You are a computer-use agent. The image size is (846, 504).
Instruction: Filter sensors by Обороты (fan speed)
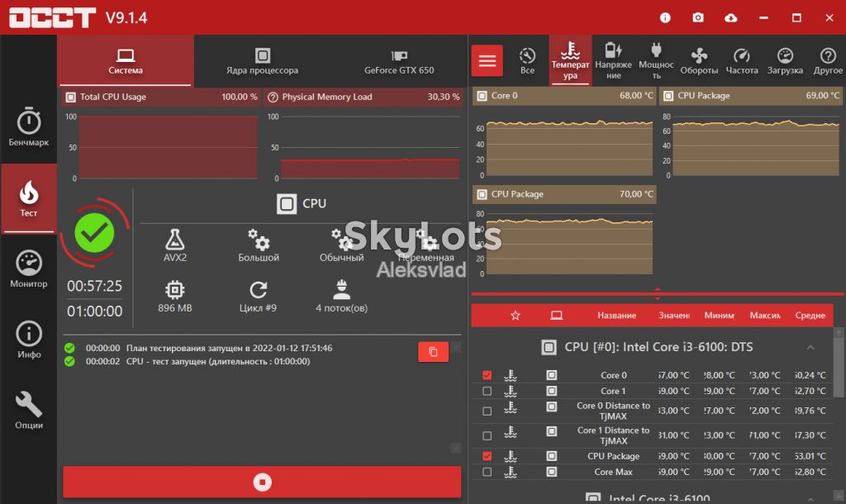pyautogui.click(x=699, y=60)
